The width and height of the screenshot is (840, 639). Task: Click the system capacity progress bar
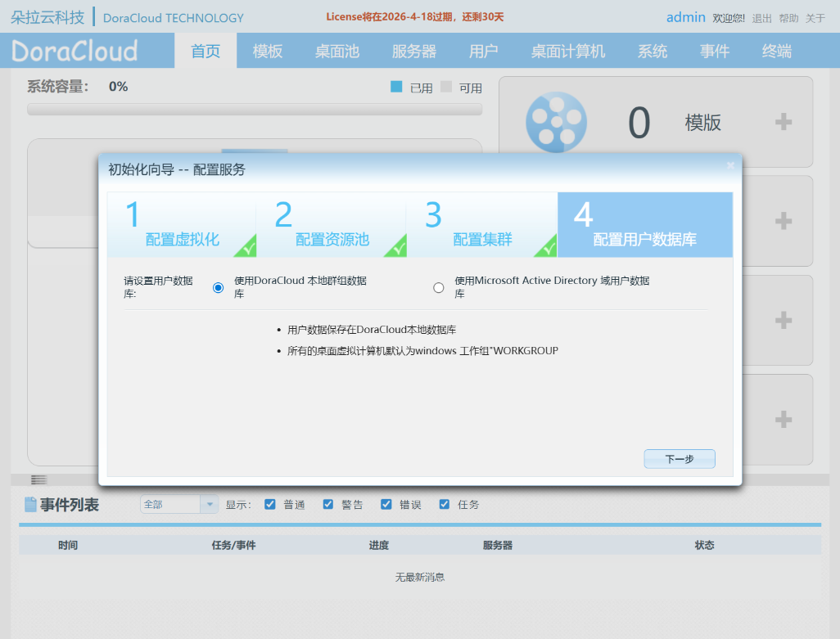[x=255, y=110]
